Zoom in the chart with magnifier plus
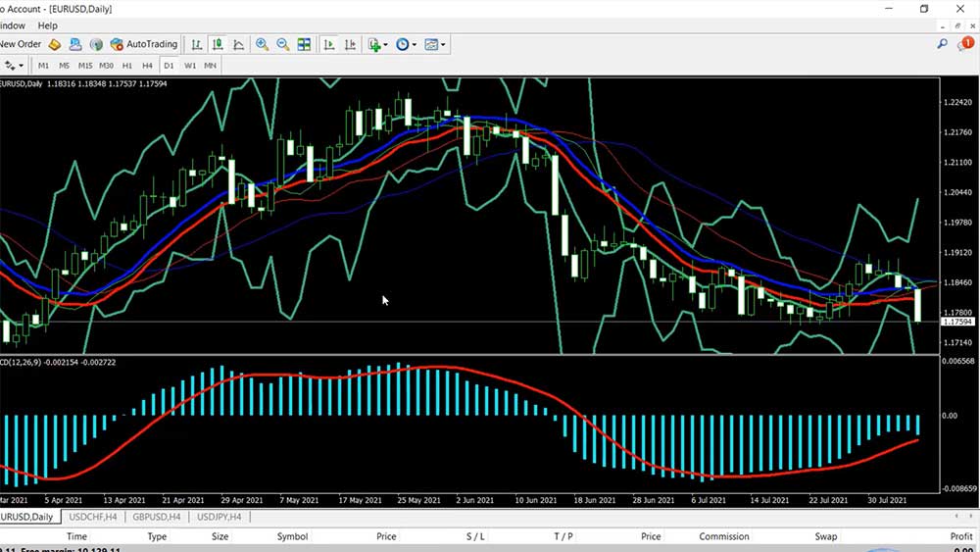This screenshot has width=980, height=552. [x=263, y=44]
